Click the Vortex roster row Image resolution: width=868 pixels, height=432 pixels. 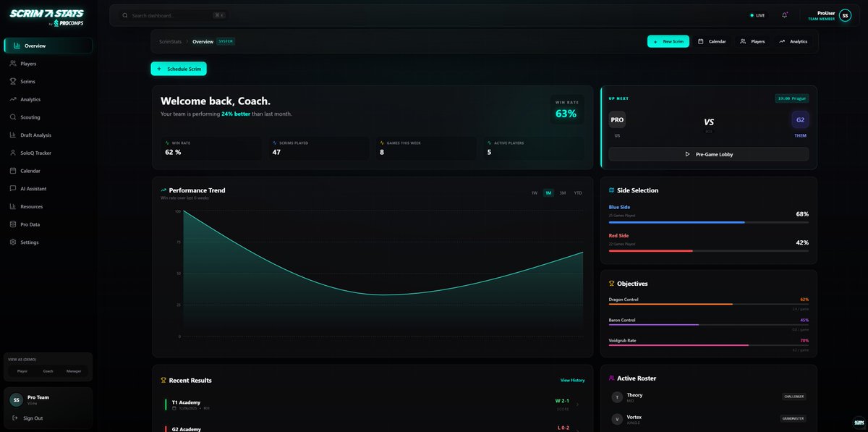point(709,419)
